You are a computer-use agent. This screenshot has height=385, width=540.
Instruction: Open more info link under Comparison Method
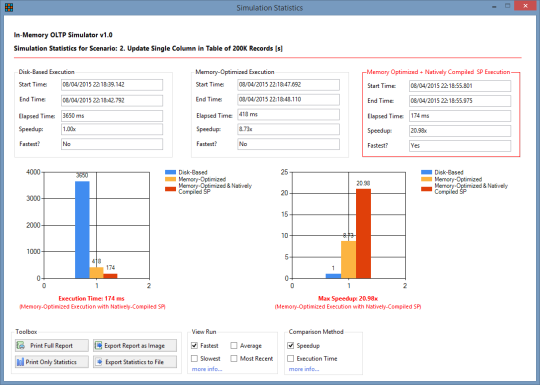[304, 369]
